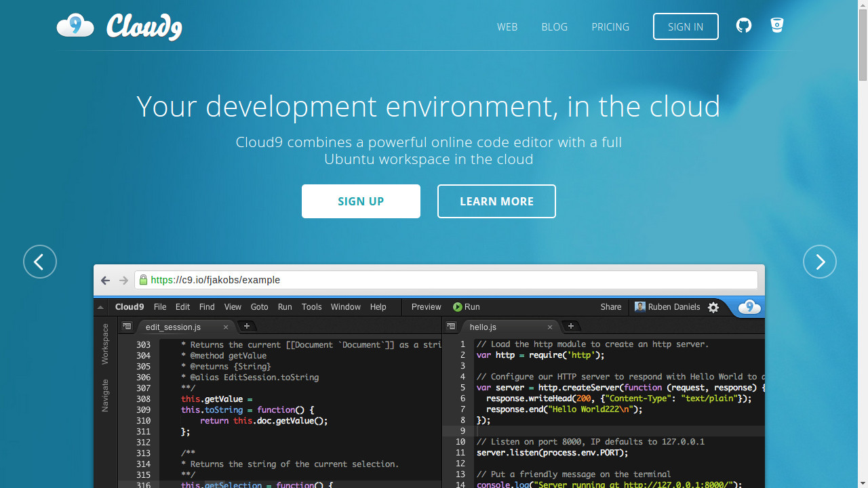Click the SIGN UP button
The height and width of the screenshot is (488, 868).
coord(361,201)
